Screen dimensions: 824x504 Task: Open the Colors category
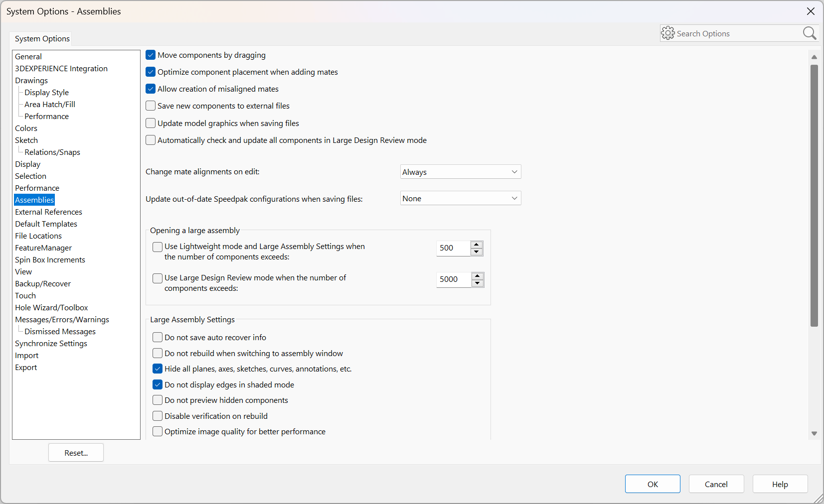pos(26,128)
